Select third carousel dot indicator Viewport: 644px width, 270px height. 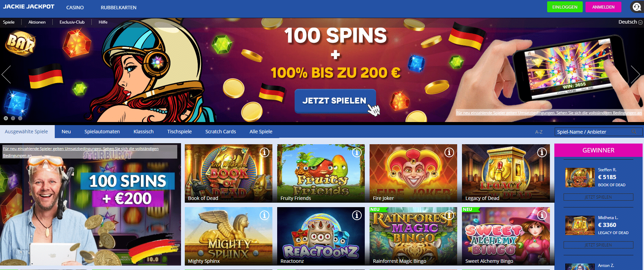coord(20,118)
